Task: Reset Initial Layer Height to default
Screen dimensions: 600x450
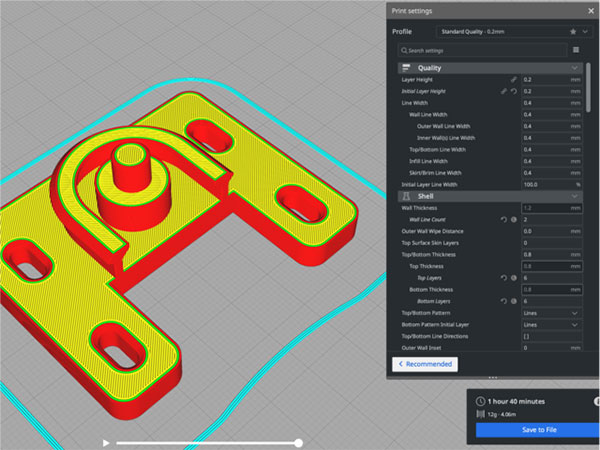Action: tap(515, 91)
